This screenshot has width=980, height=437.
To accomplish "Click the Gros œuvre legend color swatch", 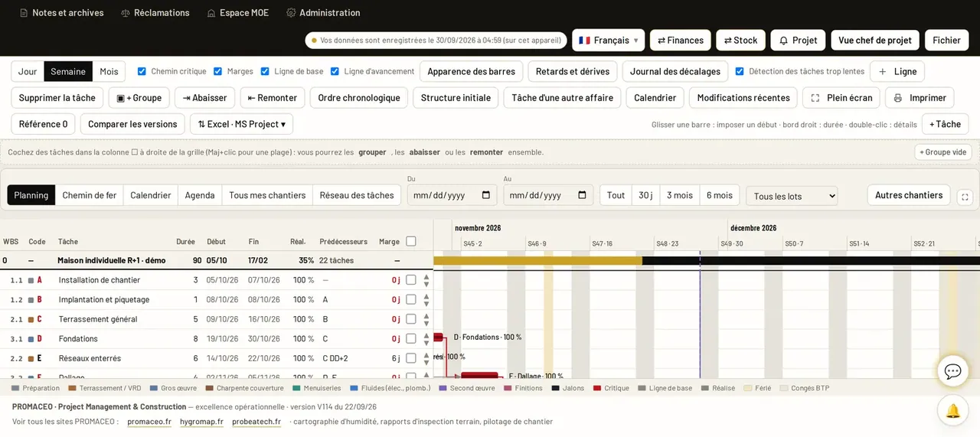I will pos(154,389).
